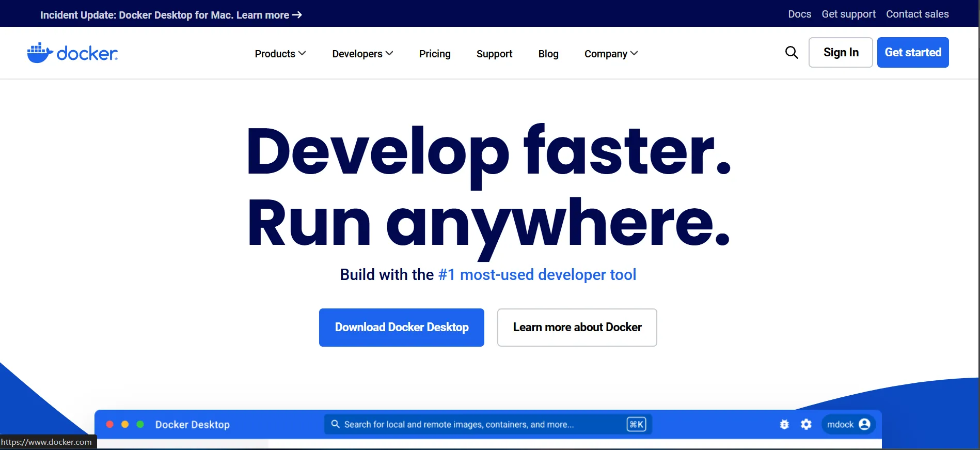
Task: Click the red window dot in Docker Desktop
Action: coord(110,424)
